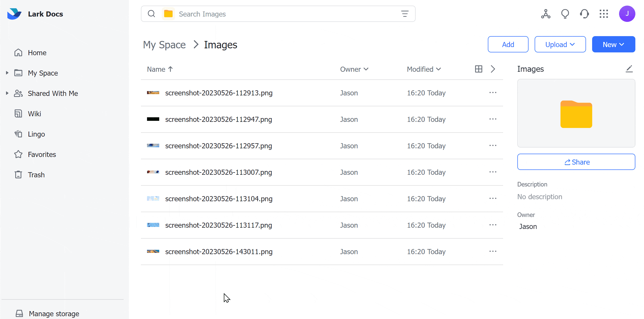Image resolution: width=644 pixels, height=319 pixels.
Task: Open the purple J profile avatar
Action: tap(627, 14)
